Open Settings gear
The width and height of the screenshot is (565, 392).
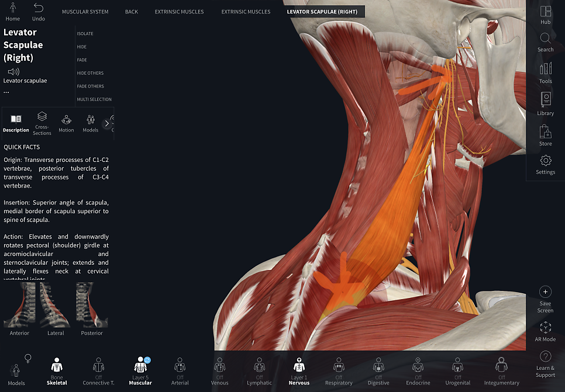point(545,165)
